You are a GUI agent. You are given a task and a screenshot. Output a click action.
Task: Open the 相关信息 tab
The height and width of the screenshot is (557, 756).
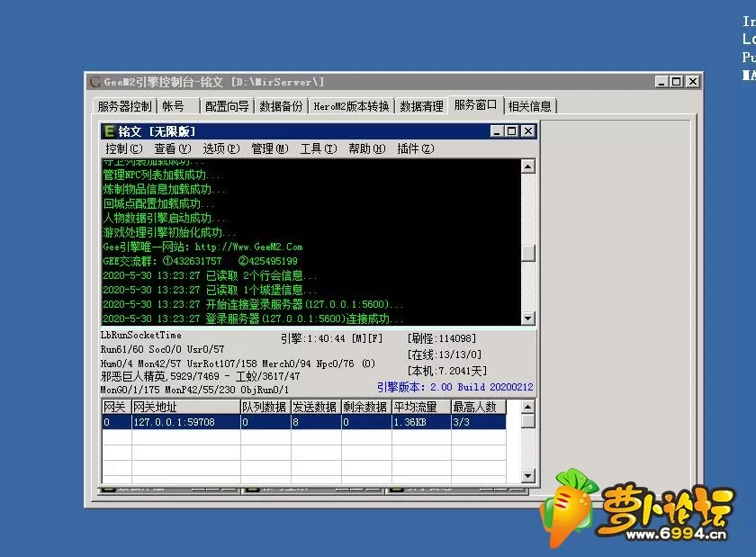[x=529, y=106]
